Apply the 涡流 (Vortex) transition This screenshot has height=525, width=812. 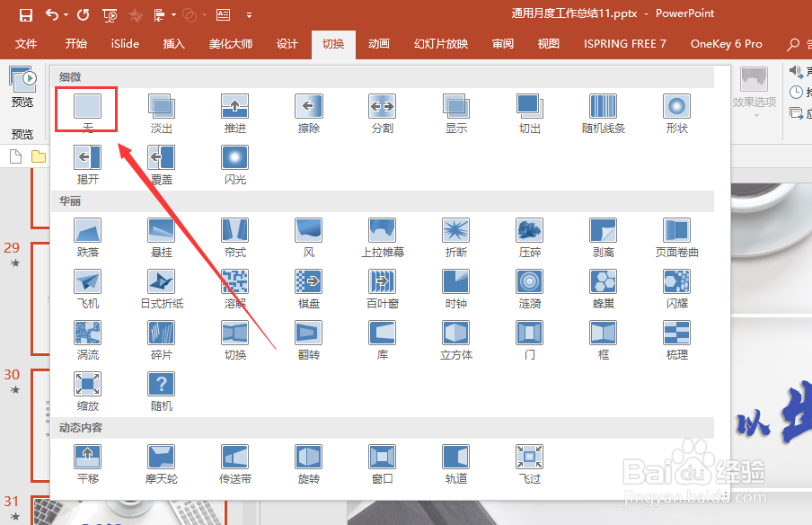click(x=87, y=337)
